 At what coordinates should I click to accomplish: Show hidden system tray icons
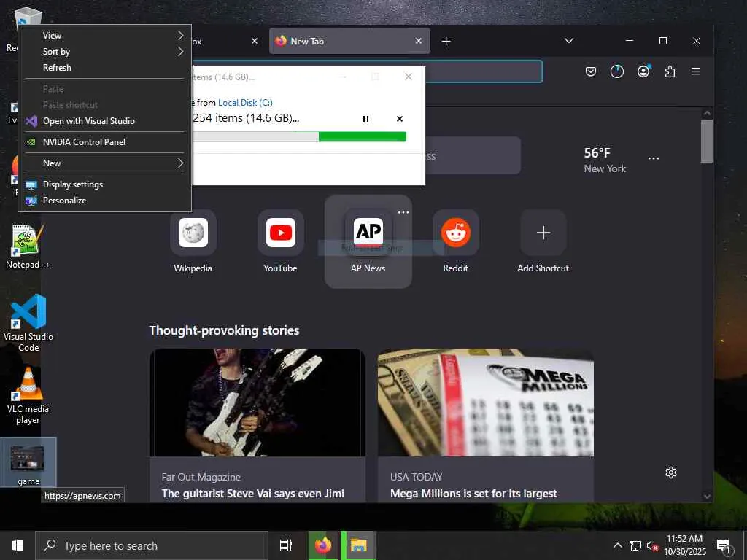pos(617,545)
